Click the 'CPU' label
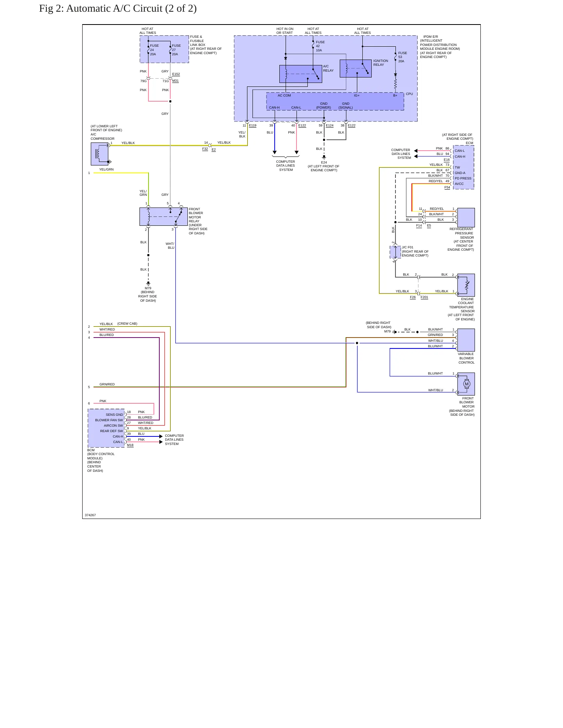This screenshot has width=563, height=728. pos(409,94)
